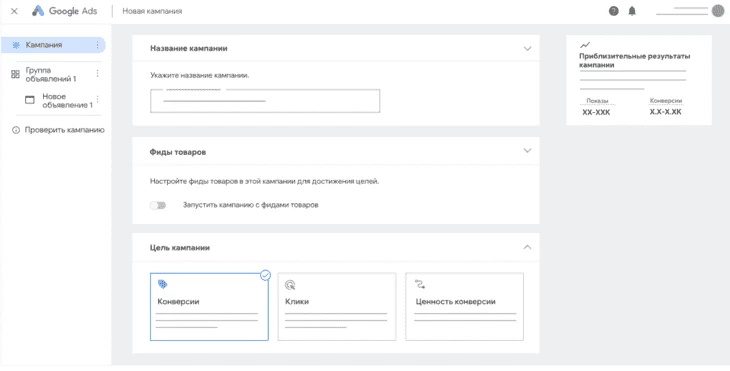Expand the Фиды товаров section chevron
The width and height of the screenshot is (730, 371).
tap(527, 150)
